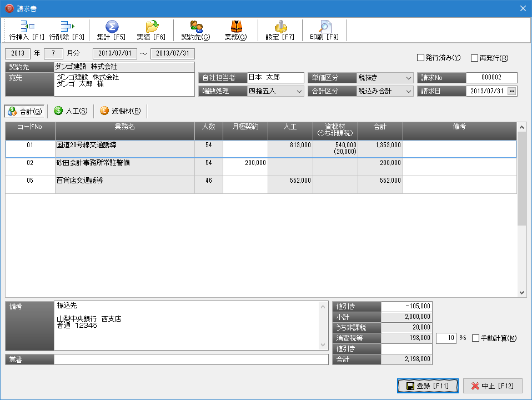Open the 契約先 contractor icon
The image size is (532, 400).
(196, 27)
